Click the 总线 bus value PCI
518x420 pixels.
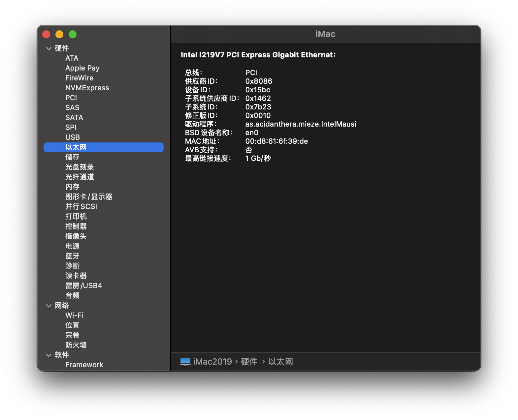(x=251, y=73)
